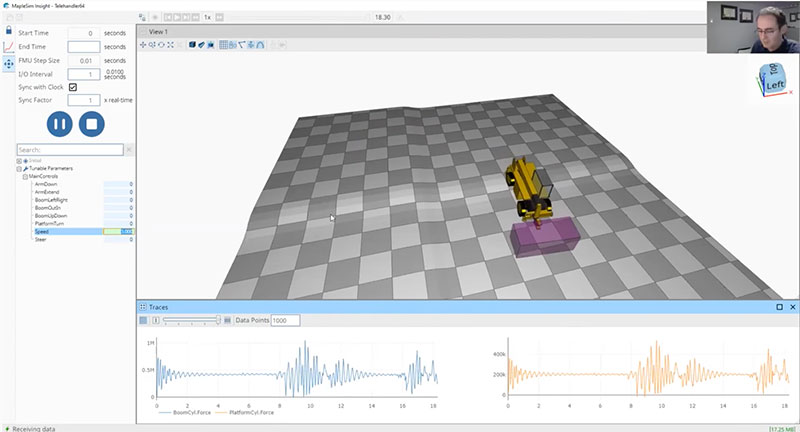The image size is (800, 432).
Task: Click the Traces data points slider
Action: click(x=190, y=320)
